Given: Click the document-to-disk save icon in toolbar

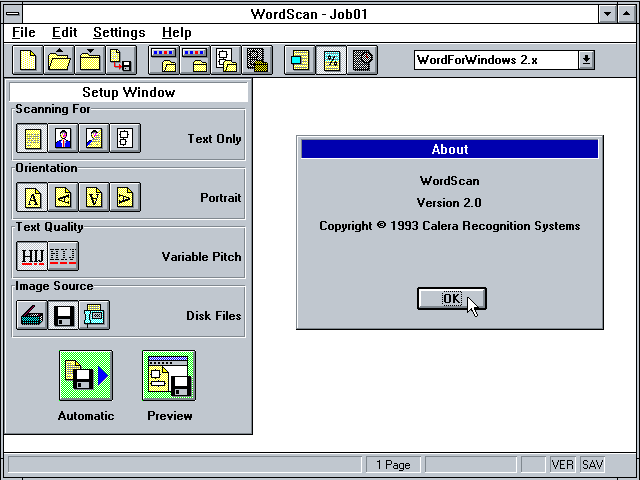Looking at the screenshot, I should point(121,60).
